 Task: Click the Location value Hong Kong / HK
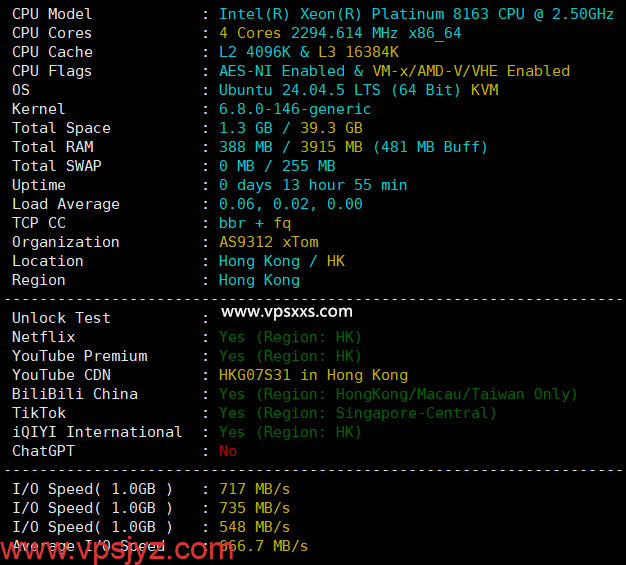[x=281, y=261]
